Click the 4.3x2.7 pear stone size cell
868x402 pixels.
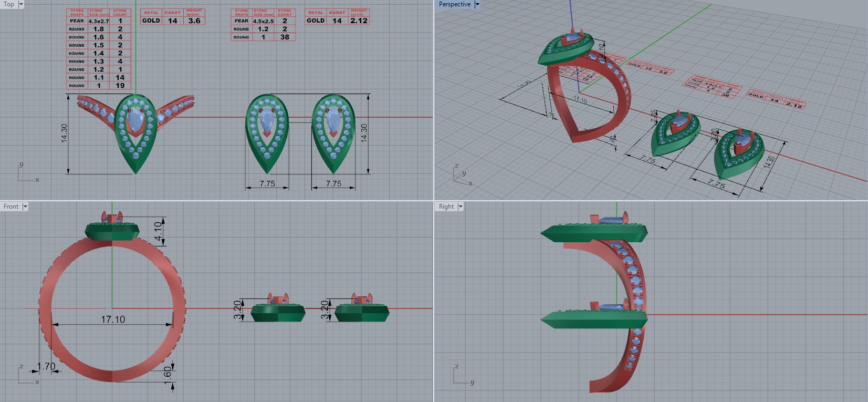99,21
